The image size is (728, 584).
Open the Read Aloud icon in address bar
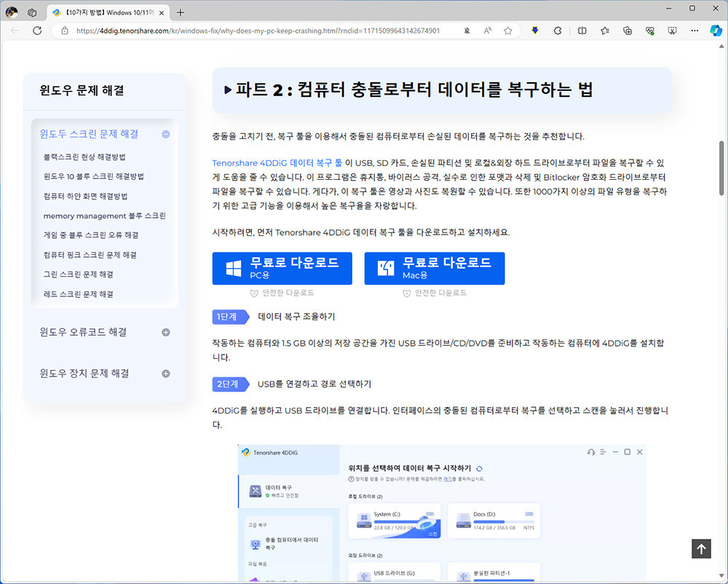(488, 31)
